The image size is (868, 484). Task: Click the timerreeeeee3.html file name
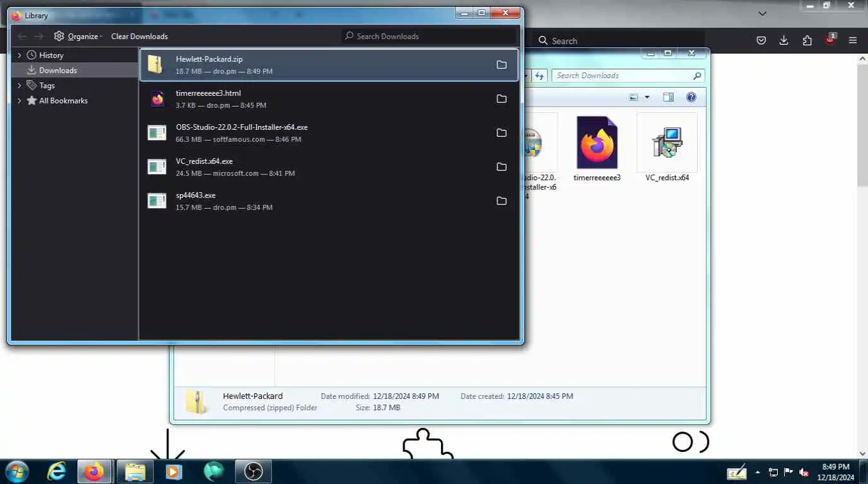pyautogui.click(x=208, y=93)
